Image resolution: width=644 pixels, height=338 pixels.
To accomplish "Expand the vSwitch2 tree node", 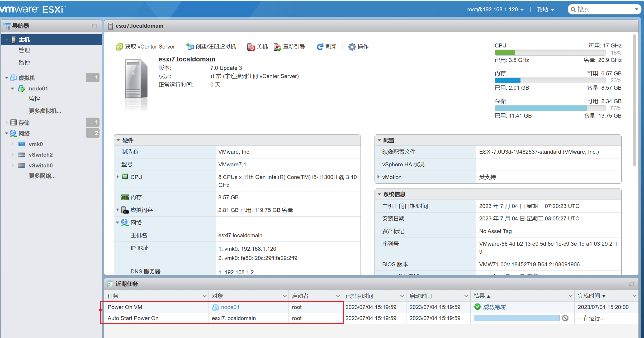I will coord(12,155).
